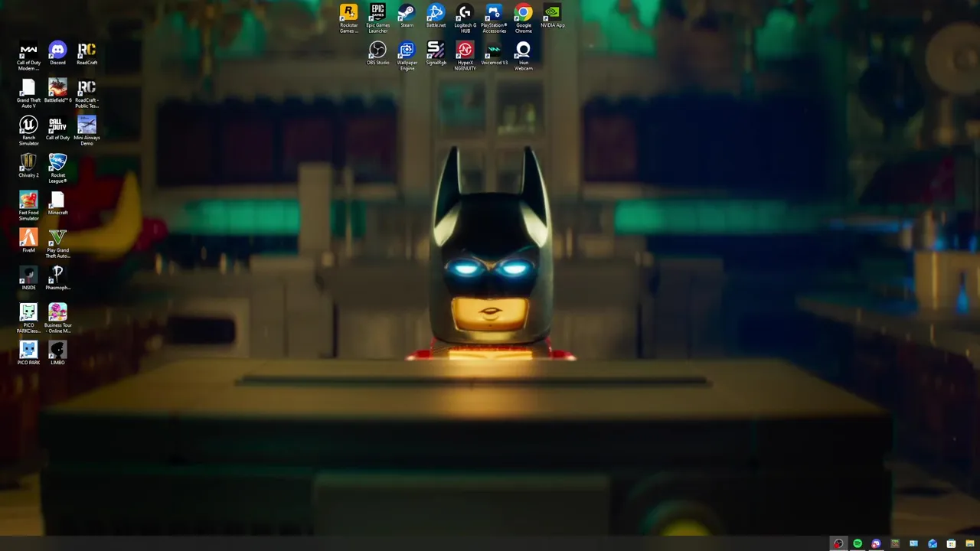Open the RoadCraft - Public Test shortcut
This screenshot has width=980, height=551.
pos(87,93)
